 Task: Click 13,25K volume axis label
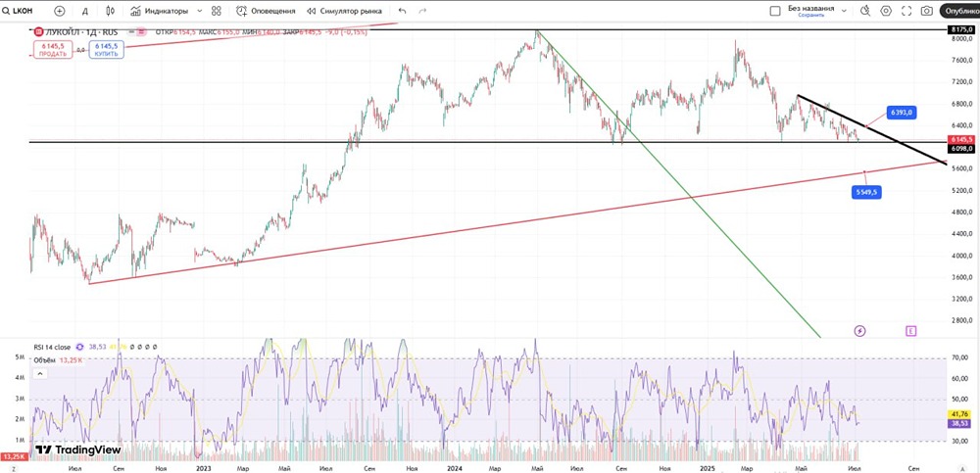(x=14, y=456)
